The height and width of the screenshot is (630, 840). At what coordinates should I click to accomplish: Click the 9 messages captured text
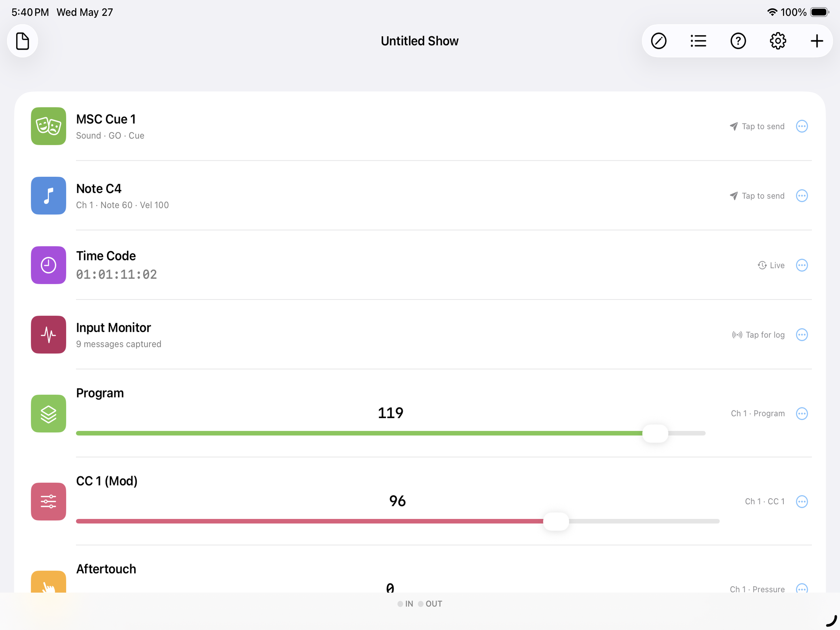[118, 344]
